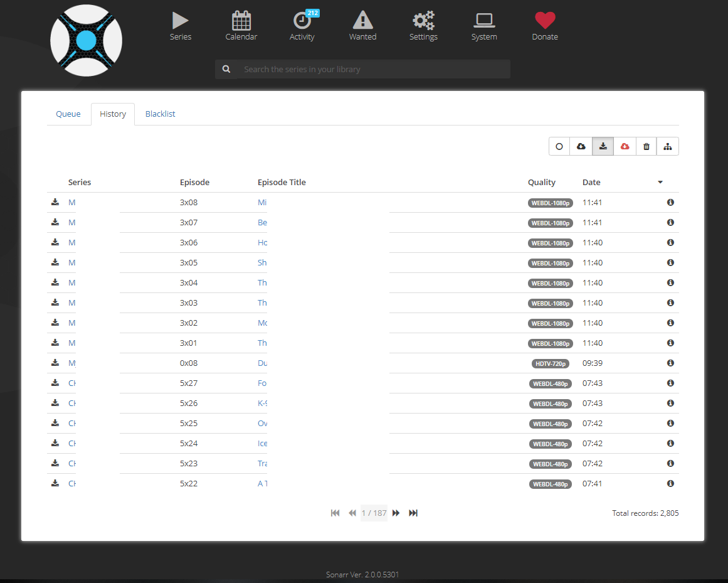
Task: Go to the previous page
Action: coord(352,513)
